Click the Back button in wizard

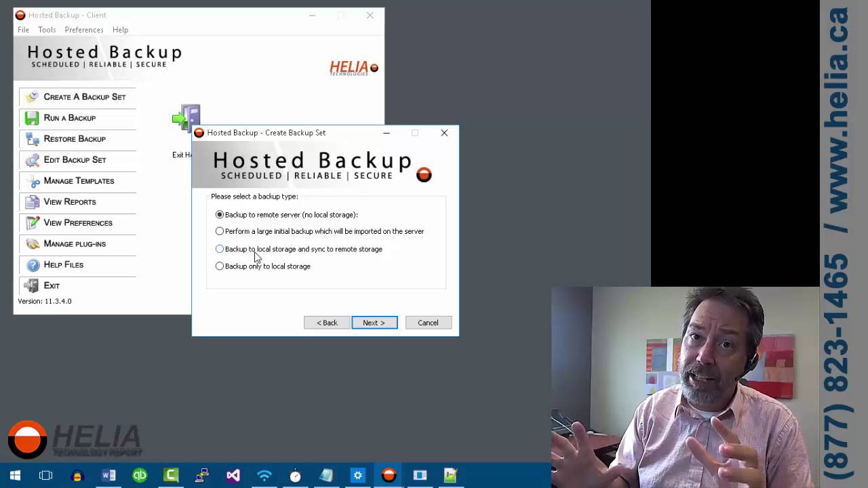(x=327, y=323)
